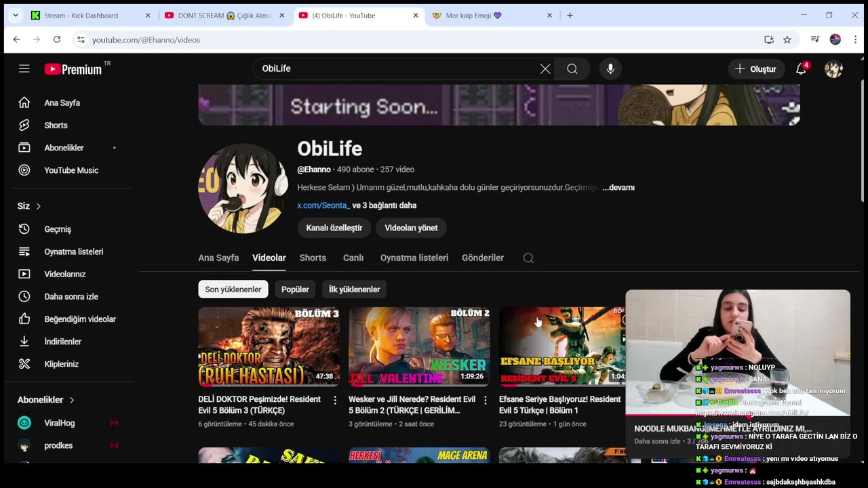The image size is (868, 488).
Task: Open Chrome three-dot menu
Action: (856, 40)
